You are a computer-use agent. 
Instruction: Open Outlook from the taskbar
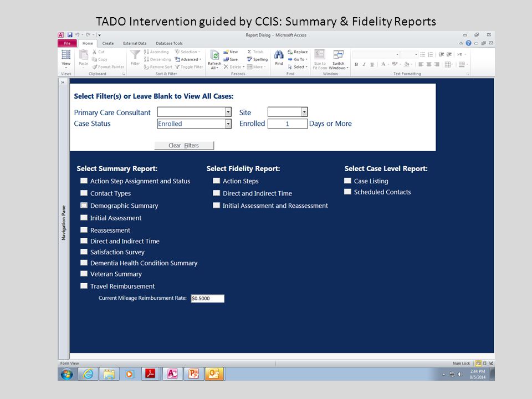tap(214, 374)
